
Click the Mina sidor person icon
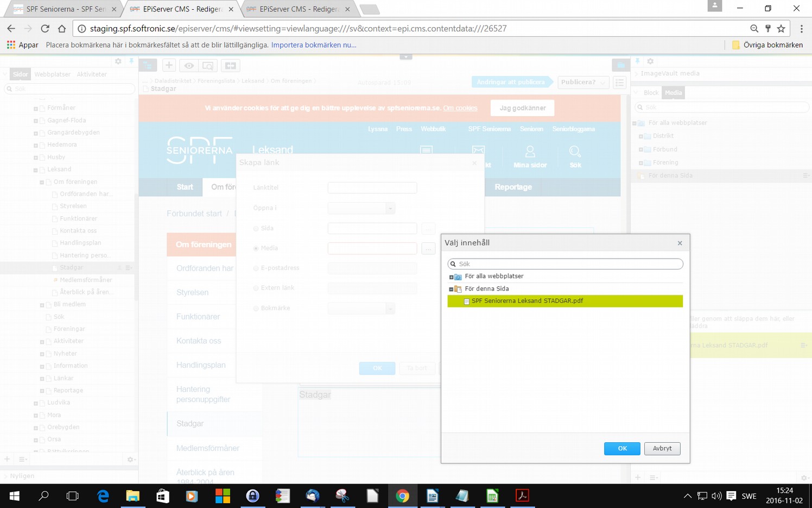(530, 152)
